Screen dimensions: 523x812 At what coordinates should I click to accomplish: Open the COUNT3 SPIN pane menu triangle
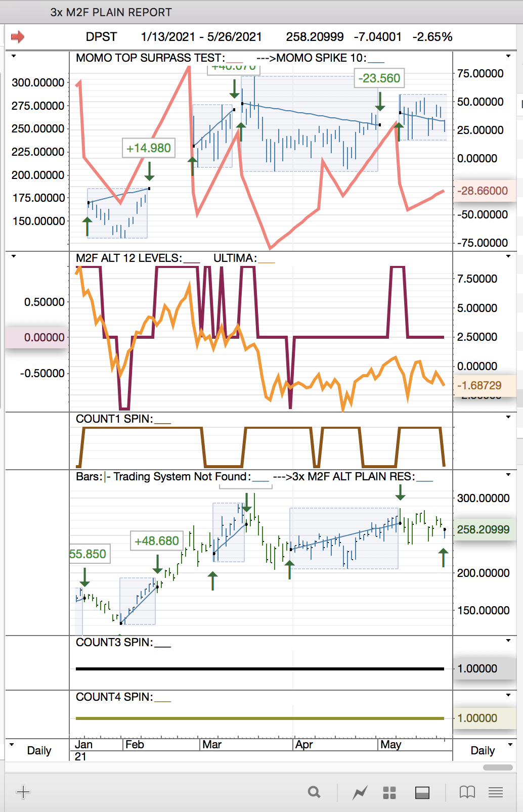pyautogui.click(x=508, y=641)
